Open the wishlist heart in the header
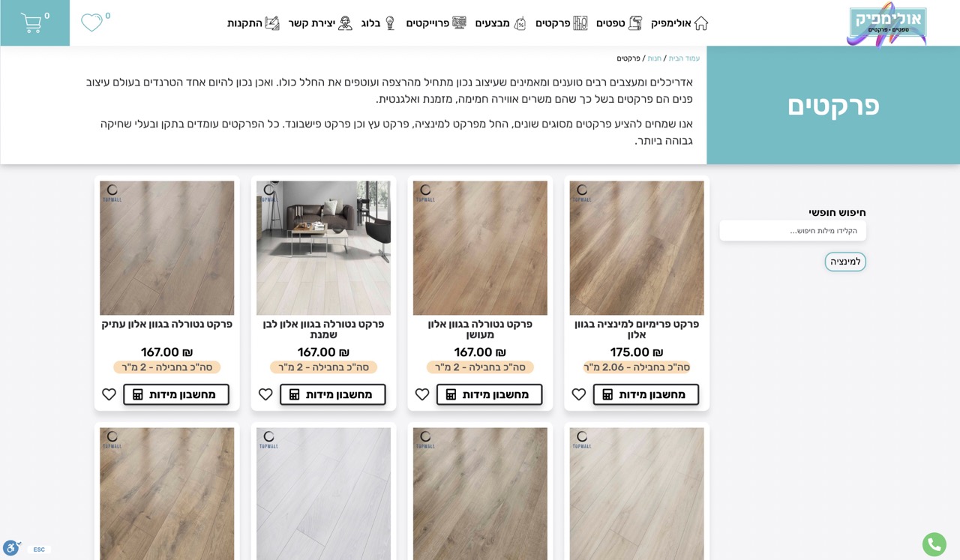 pos(91,22)
